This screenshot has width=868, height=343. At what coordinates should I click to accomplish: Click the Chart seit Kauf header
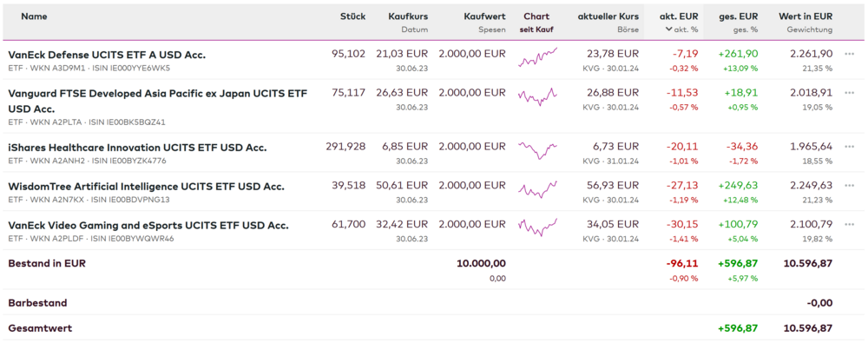pos(536,23)
